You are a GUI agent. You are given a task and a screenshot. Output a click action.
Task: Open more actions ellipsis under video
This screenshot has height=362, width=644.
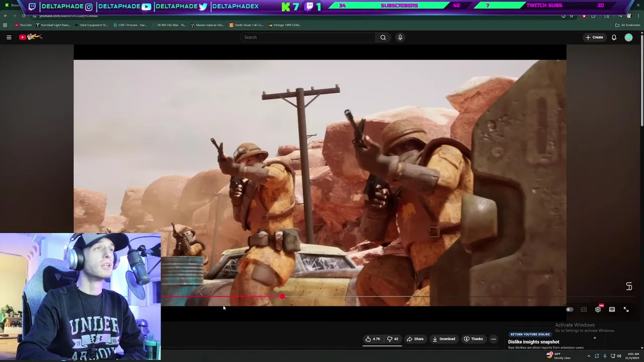point(493,339)
